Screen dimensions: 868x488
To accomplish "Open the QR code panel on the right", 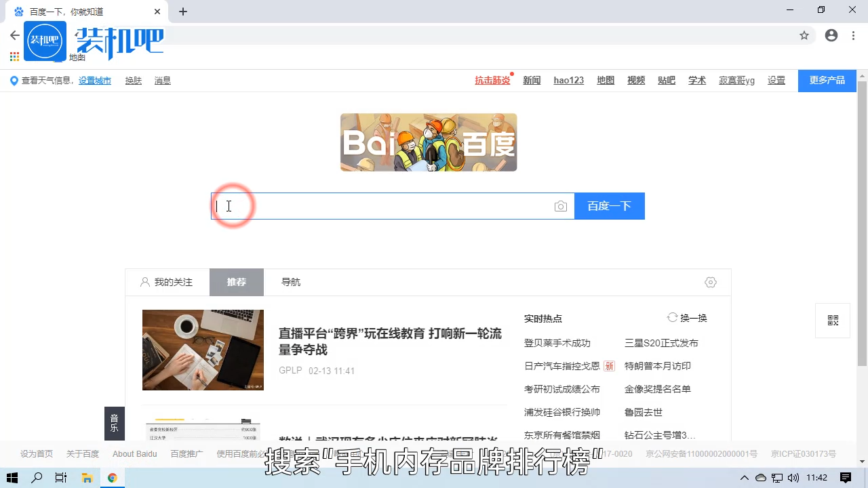I will (833, 320).
